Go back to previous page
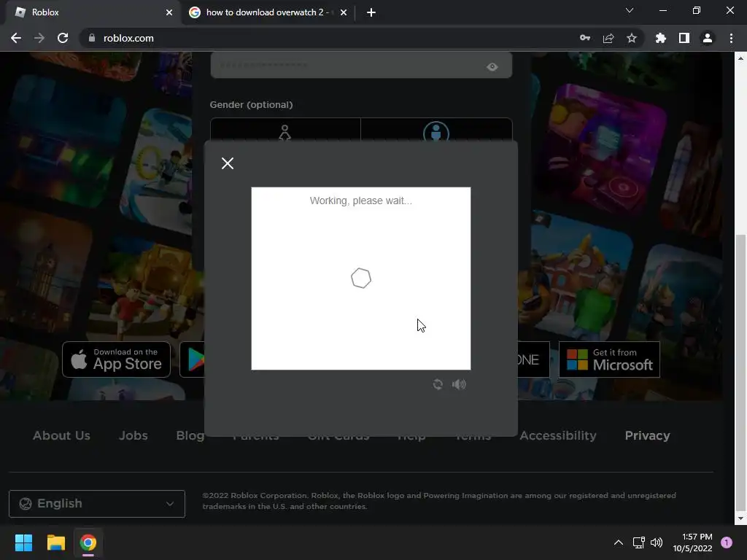Viewport: 747px width, 560px height. (x=16, y=38)
